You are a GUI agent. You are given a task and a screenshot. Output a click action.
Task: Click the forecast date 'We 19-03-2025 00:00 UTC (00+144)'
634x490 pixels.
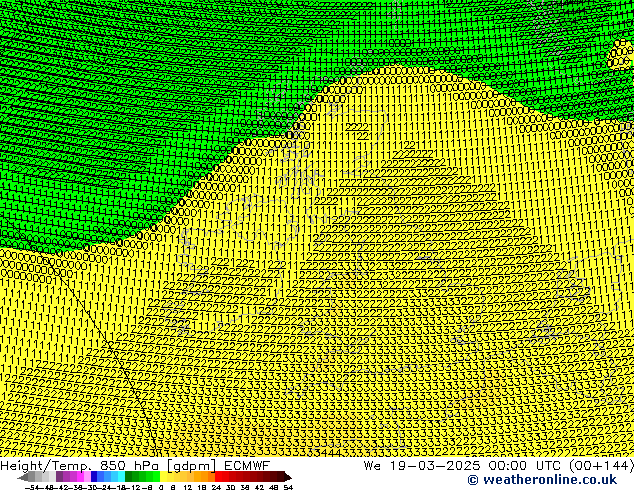pyautogui.click(x=498, y=465)
